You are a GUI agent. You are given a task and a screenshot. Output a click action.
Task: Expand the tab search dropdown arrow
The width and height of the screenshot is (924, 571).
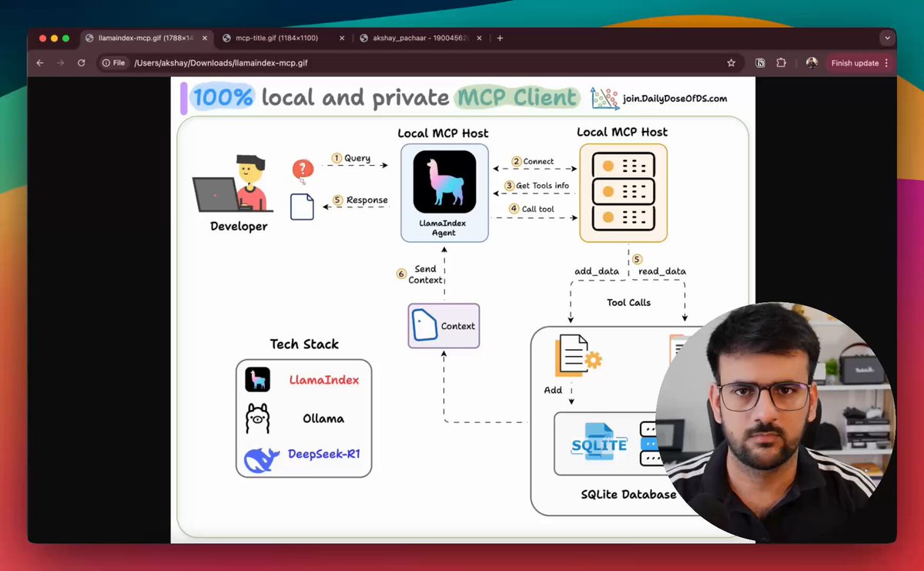(887, 38)
